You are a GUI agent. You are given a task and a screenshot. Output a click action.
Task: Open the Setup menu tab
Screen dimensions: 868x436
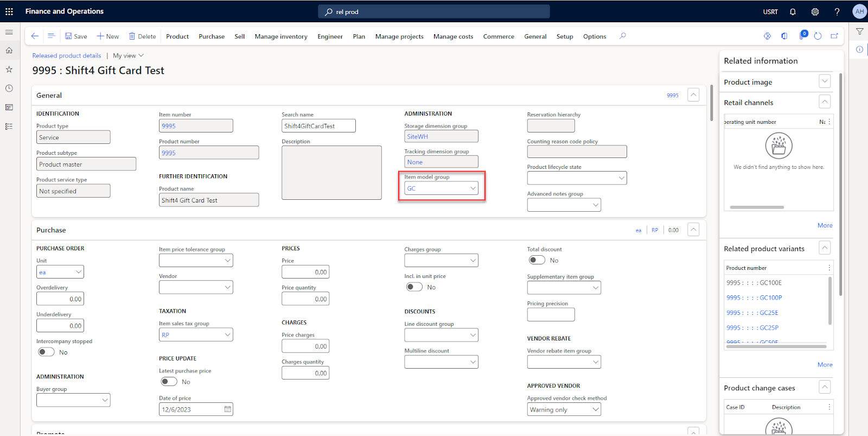565,36
